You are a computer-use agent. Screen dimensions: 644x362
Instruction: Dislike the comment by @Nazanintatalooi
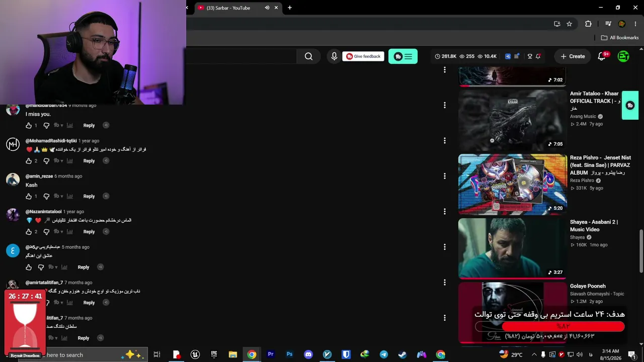click(46, 232)
